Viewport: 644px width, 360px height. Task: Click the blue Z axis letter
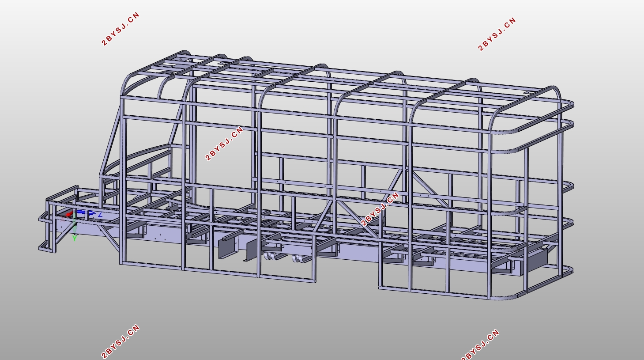point(100,215)
